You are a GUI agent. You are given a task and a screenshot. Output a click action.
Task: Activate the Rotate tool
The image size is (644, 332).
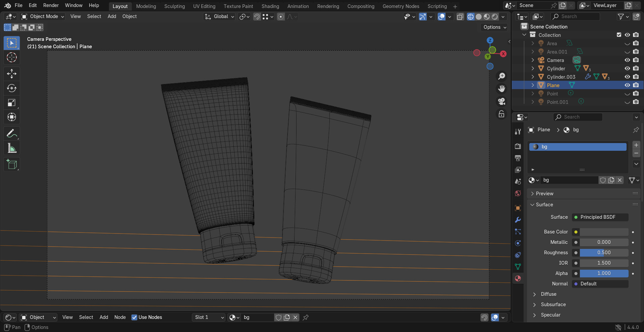[12, 88]
